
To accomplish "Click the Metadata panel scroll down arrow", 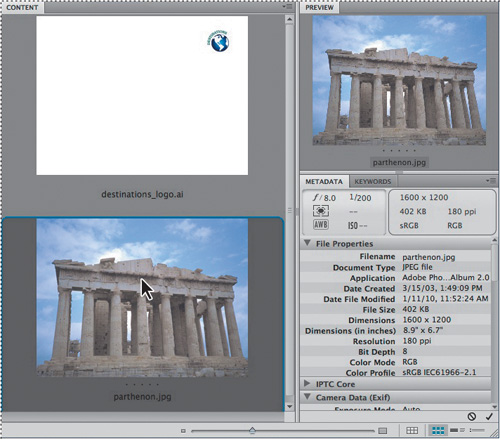I will pos(494,407).
